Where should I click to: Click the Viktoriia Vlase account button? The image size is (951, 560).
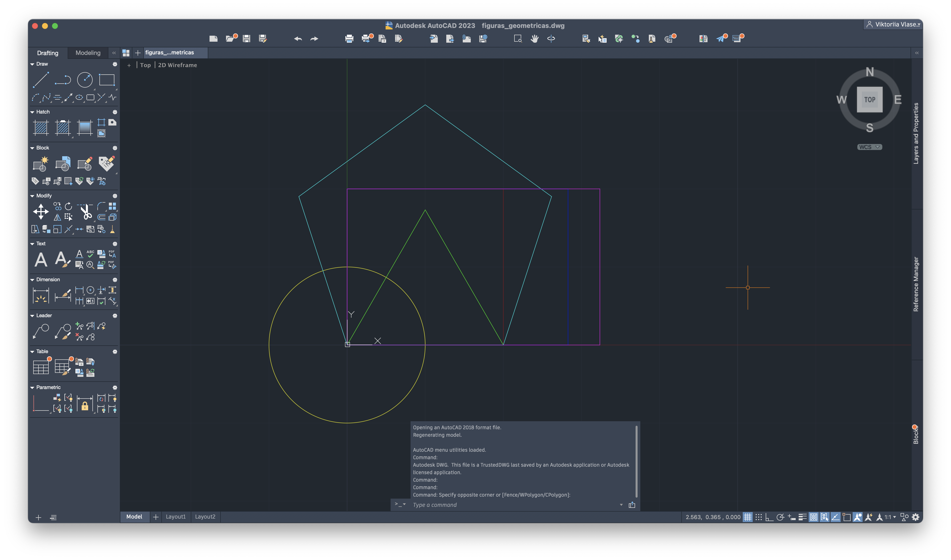(x=893, y=24)
